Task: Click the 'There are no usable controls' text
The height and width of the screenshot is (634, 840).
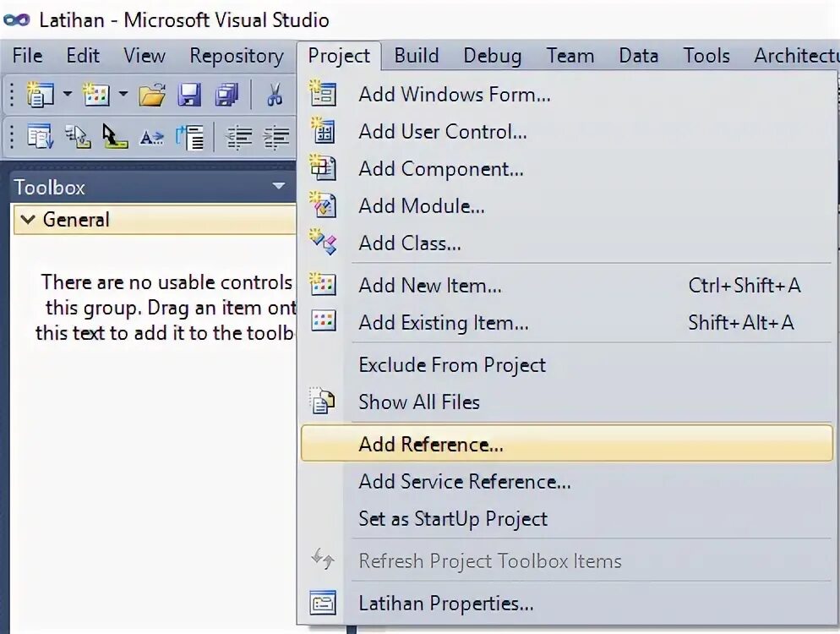Action: pyautogui.click(x=166, y=281)
